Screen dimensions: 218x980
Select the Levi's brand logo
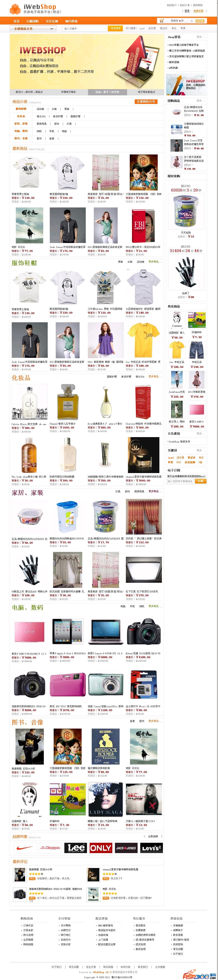click(x=151, y=848)
